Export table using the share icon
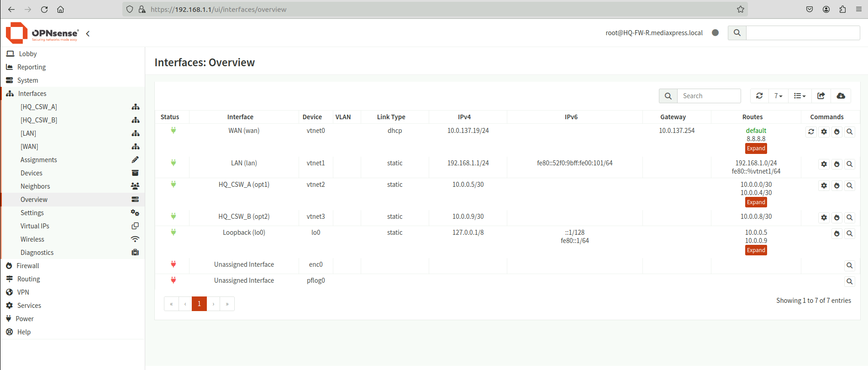 pos(821,96)
